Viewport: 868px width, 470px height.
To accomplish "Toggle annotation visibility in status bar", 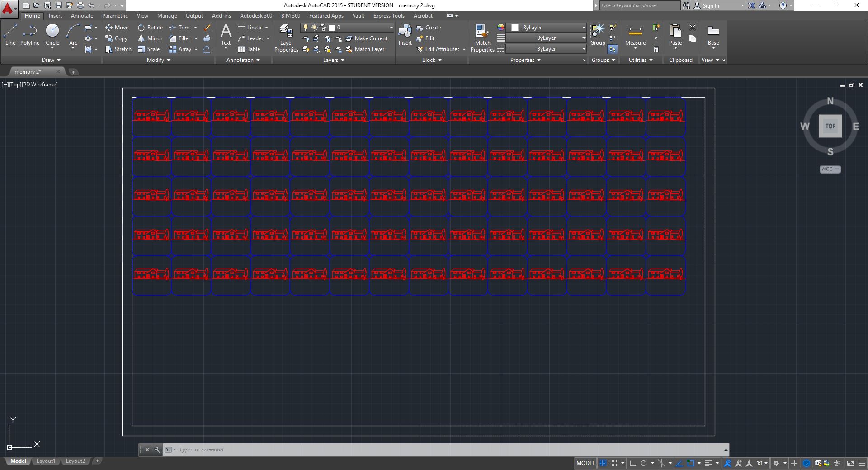I will pos(728,463).
